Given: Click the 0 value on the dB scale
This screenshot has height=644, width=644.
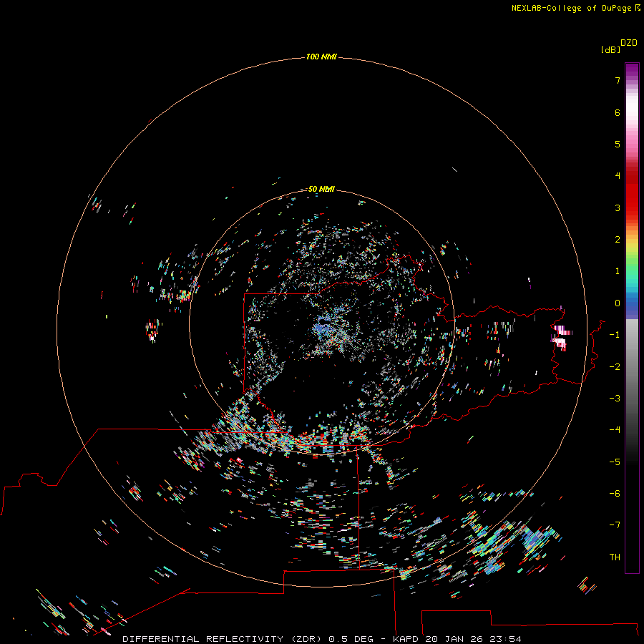Looking at the screenshot, I should (618, 303).
